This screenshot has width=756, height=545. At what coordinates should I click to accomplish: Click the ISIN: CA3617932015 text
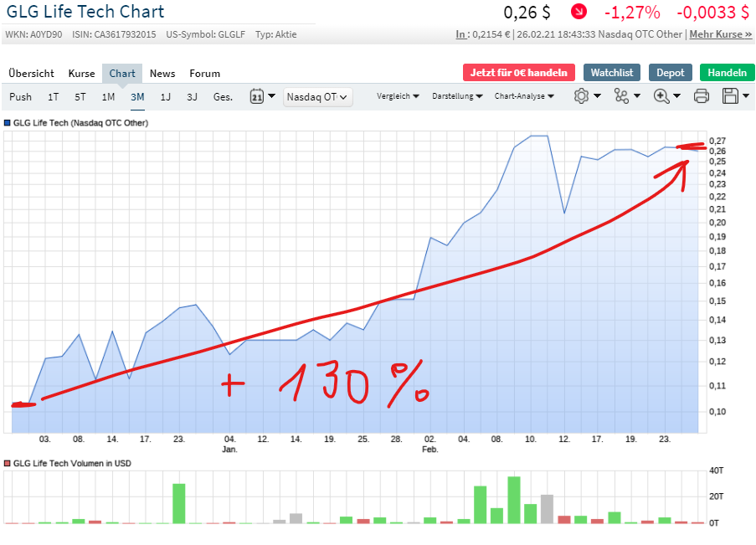[x=114, y=34]
